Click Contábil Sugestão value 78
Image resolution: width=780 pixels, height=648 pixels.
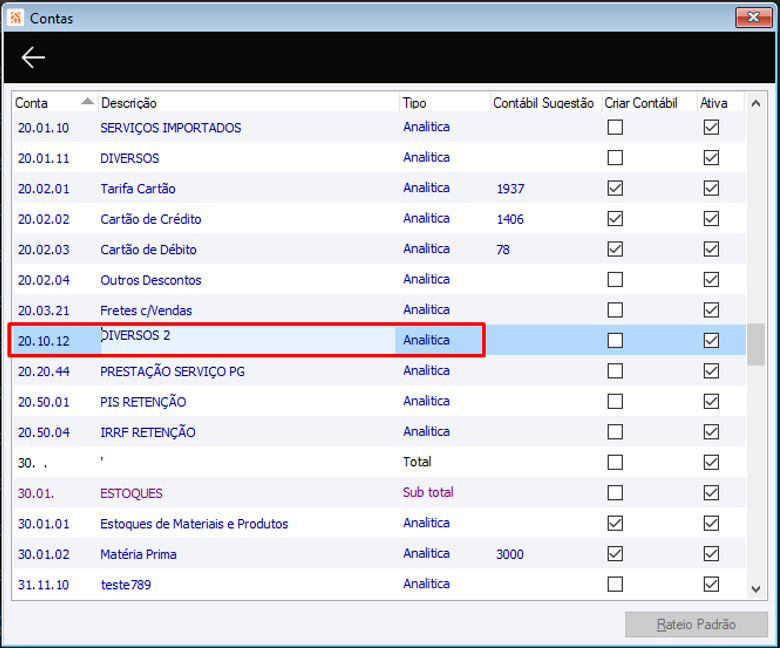[503, 249]
